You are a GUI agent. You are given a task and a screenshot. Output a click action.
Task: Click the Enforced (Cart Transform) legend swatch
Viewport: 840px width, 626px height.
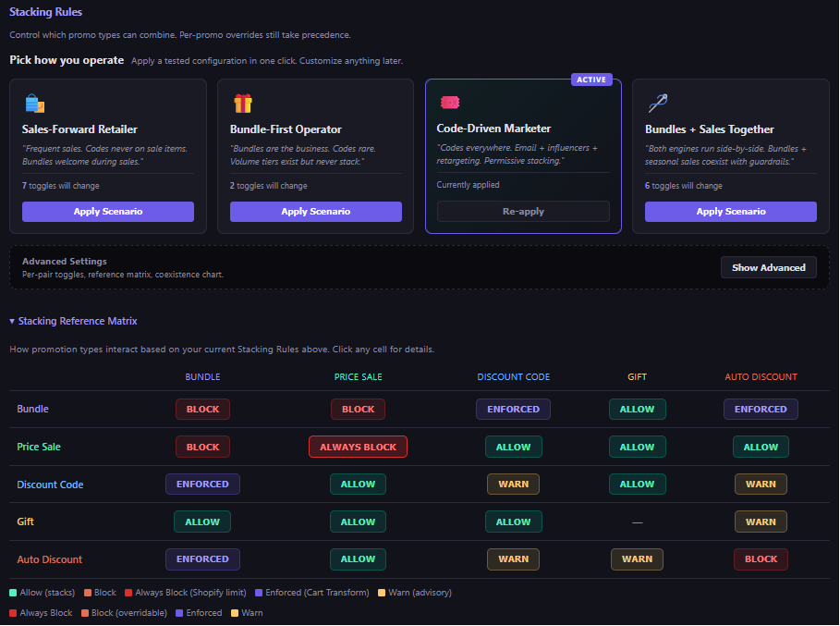(259, 593)
